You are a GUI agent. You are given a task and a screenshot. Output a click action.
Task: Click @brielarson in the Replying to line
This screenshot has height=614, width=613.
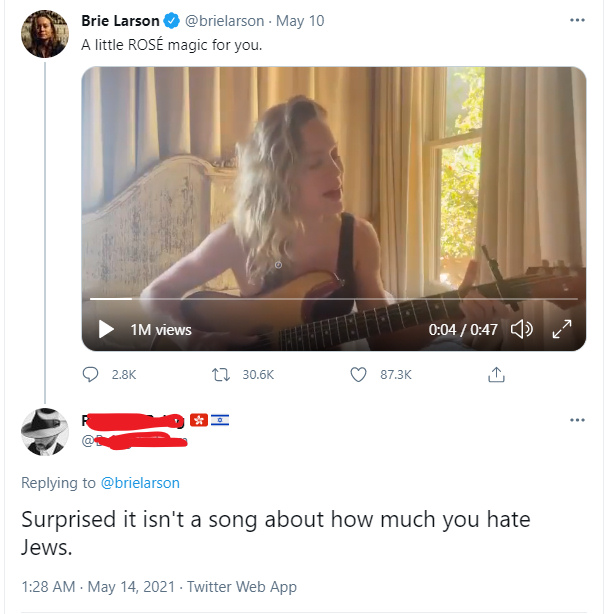140,483
